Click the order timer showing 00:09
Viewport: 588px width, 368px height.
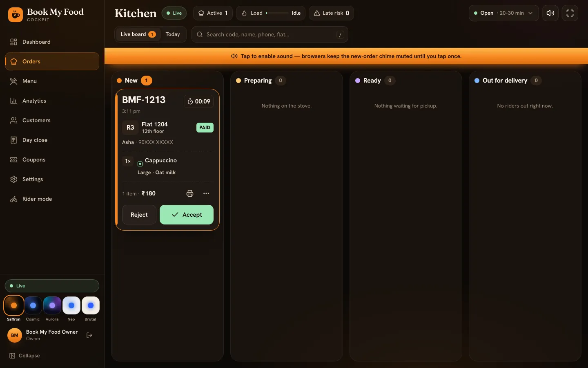199,101
